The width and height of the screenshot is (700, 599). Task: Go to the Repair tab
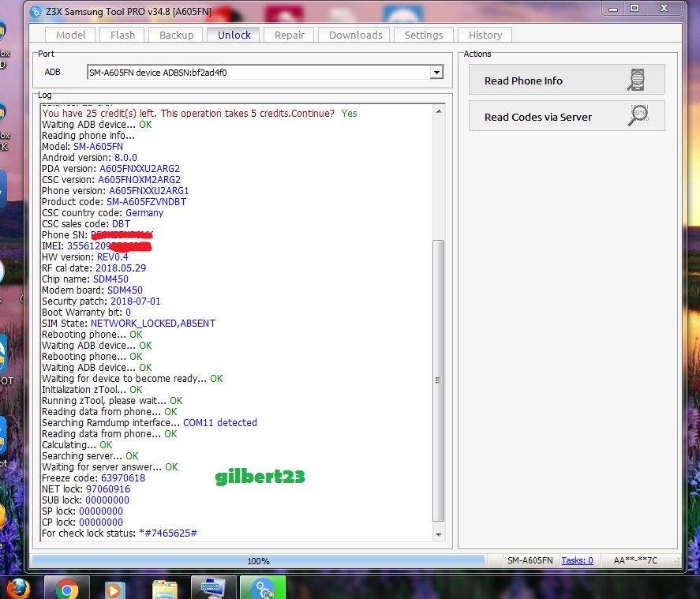pos(290,35)
